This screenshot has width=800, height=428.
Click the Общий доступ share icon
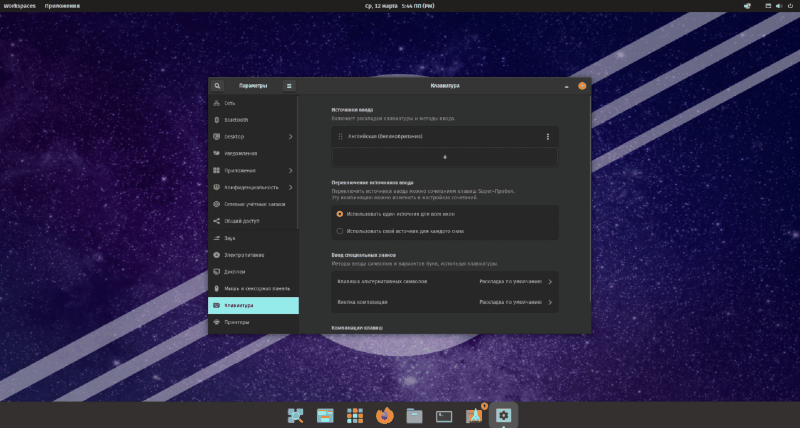tap(216, 221)
